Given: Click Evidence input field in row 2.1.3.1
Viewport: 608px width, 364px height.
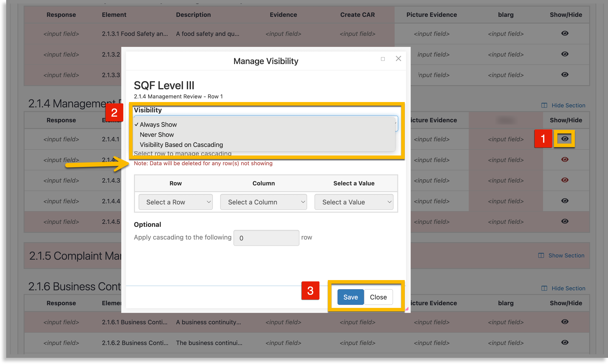Looking at the screenshot, I should [283, 34].
